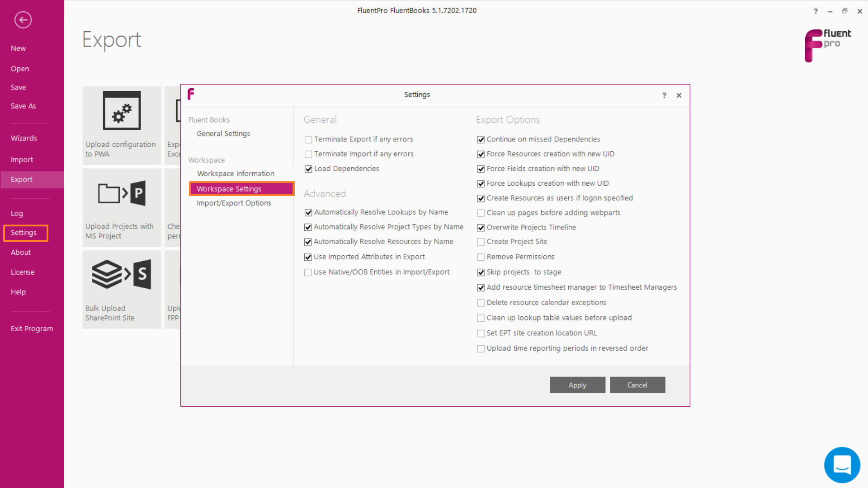868x488 pixels.
Task: Click Exit Program in the sidebar
Action: click(x=32, y=328)
